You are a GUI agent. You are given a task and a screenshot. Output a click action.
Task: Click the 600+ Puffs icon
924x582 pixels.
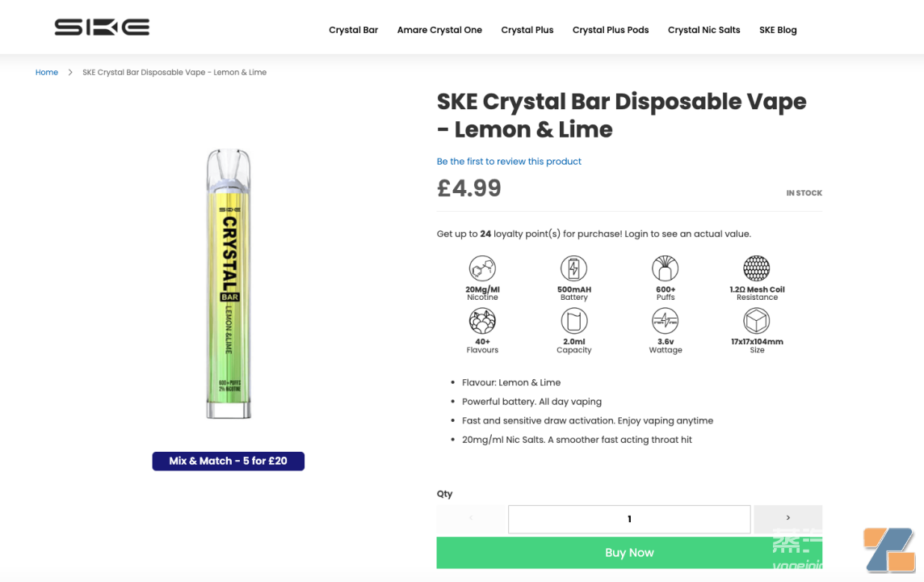666,268
